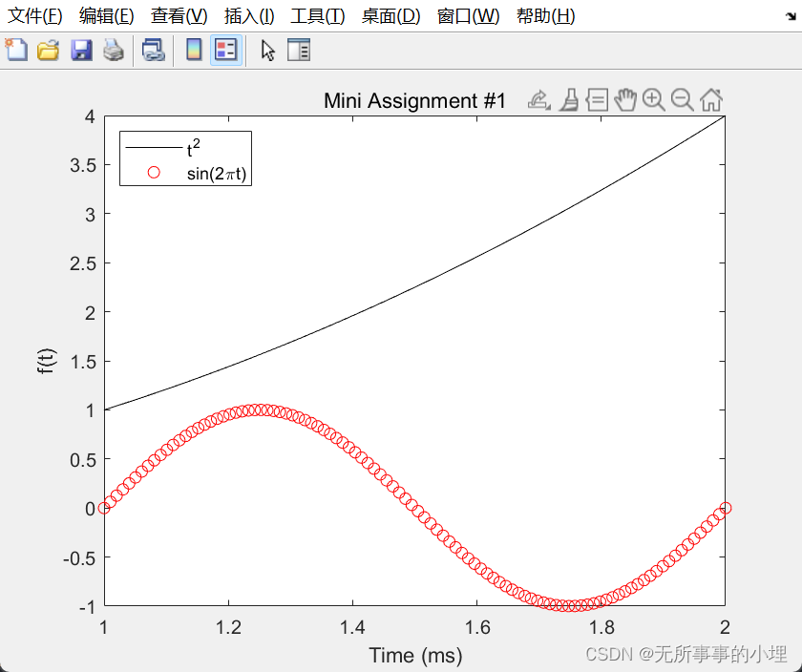Enable the Insert Colorbar toggle
Image resolution: width=802 pixels, height=672 pixels.
192,50
